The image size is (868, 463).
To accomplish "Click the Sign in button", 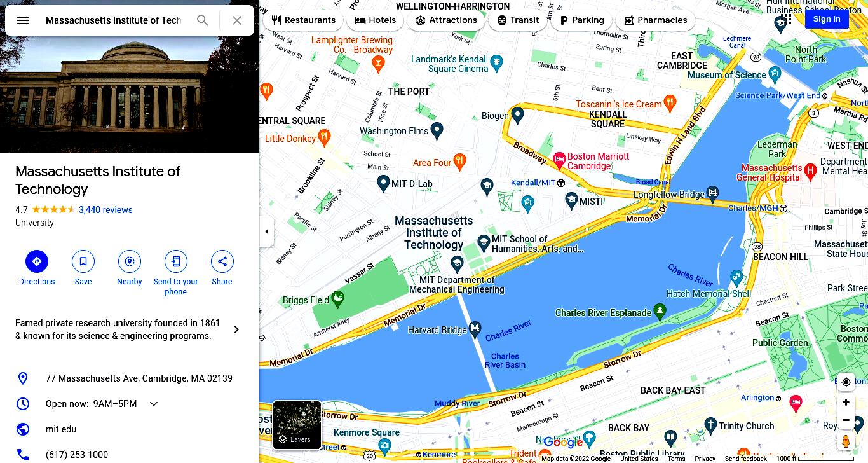I will (x=827, y=19).
